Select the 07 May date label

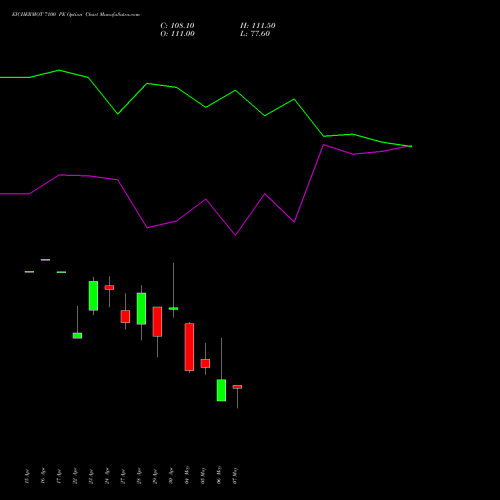tap(235, 475)
